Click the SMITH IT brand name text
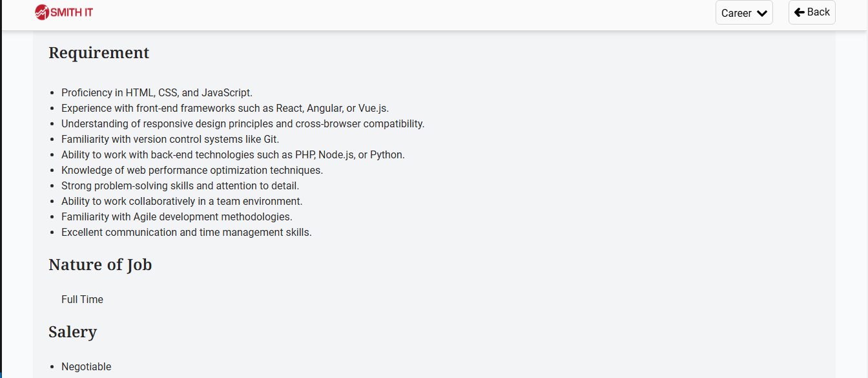The image size is (868, 378). point(72,12)
